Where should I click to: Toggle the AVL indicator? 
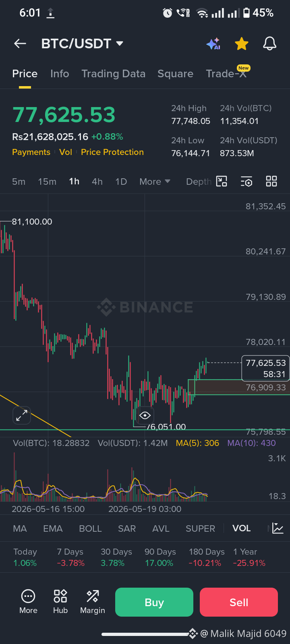(161, 528)
